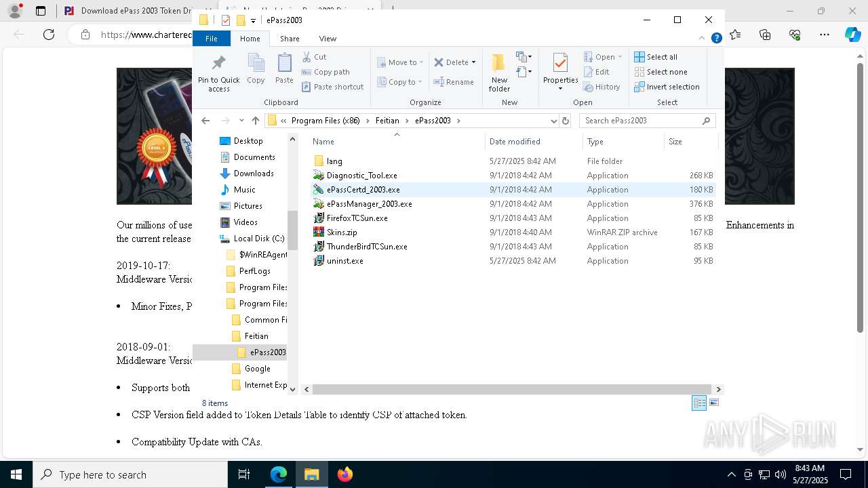Viewport: 868px width, 488px height.
Task: Open the Properties button dropdown arrow
Action: [x=560, y=89]
